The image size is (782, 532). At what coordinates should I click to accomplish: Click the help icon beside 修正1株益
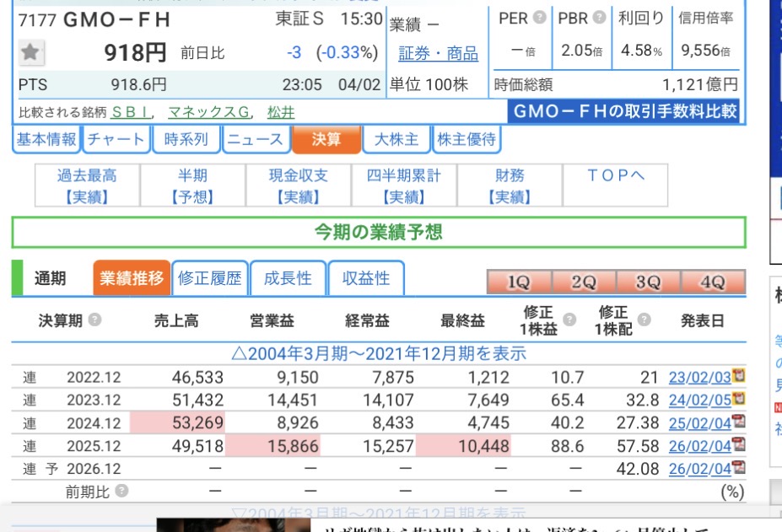pyautogui.click(x=569, y=320)
